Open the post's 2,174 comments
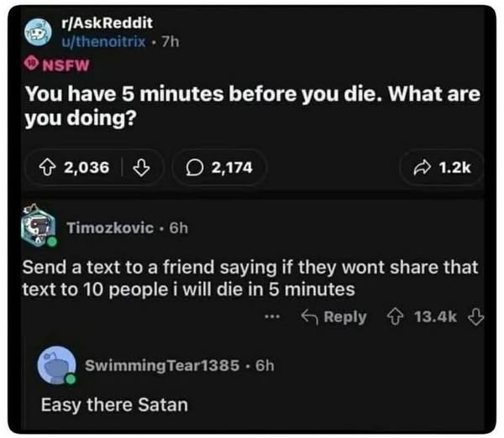 pos(219,168)
